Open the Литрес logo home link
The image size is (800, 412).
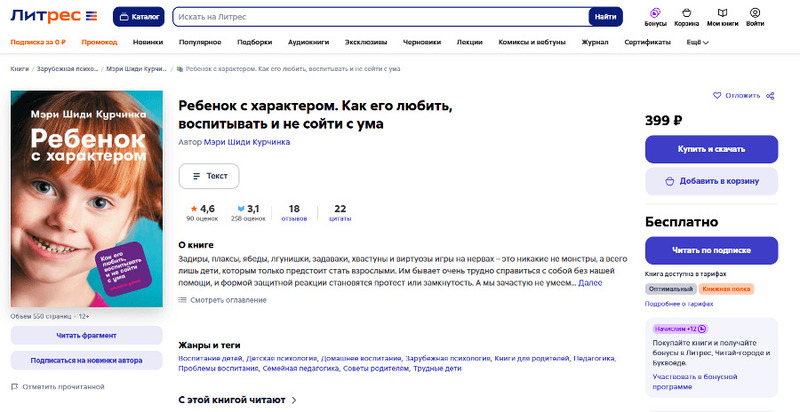click(x=54, y=16)
